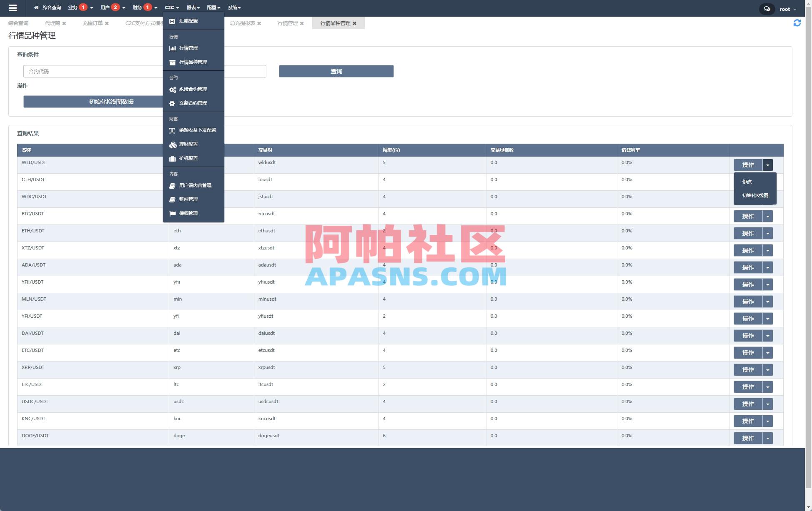Open 新闻管理 with the book icon
812x511 pixels.
[189, 199]
